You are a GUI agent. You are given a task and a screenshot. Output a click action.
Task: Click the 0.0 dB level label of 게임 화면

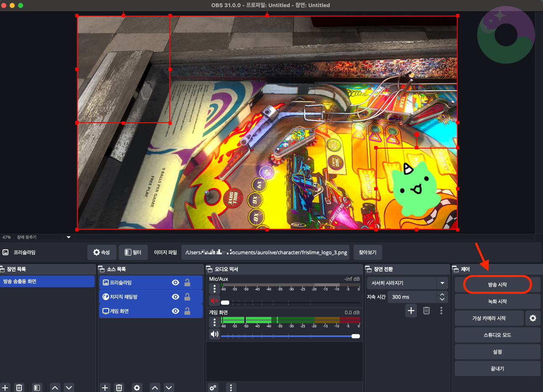(352, 312)
